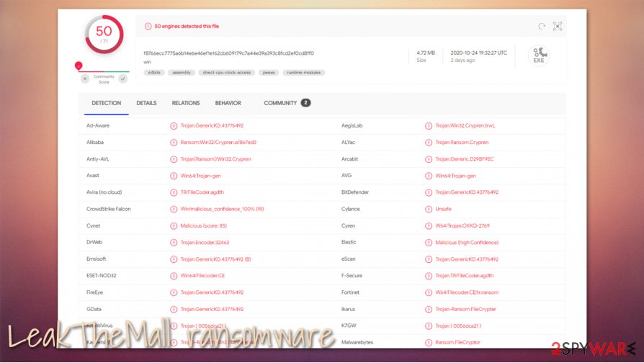644x363 pixels.
Task: Click warning icon in Cynet row
Action: coord(174,226)
